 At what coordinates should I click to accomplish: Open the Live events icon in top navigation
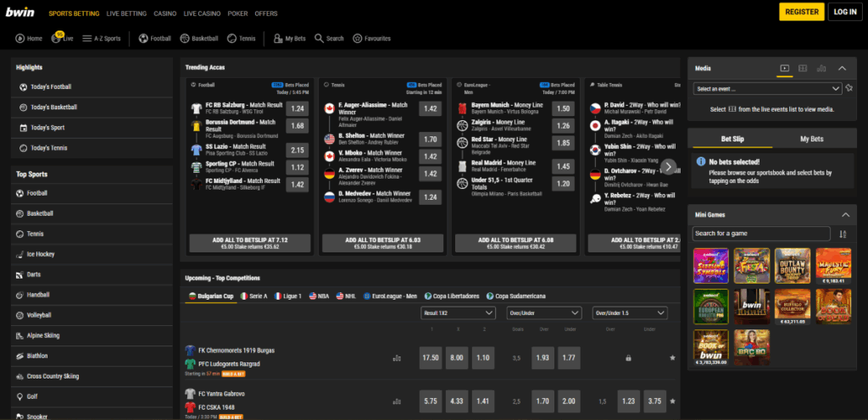[57, 38]
